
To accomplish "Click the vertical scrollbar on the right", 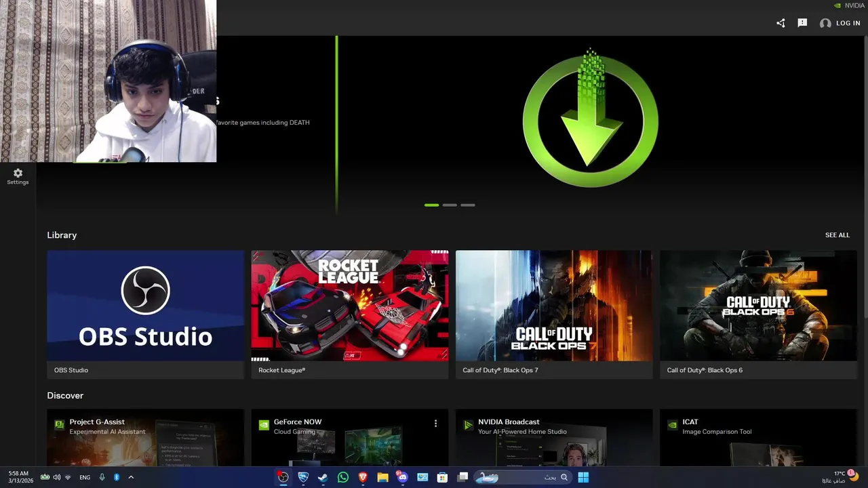I will [x=865, y=176].
